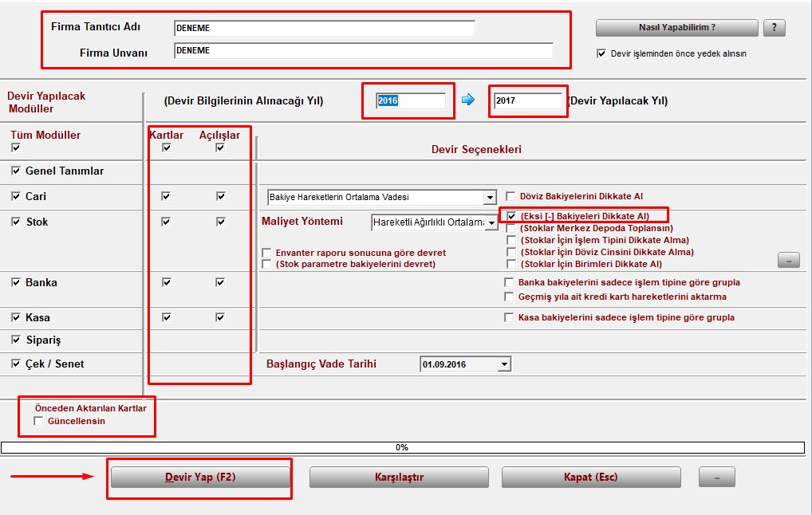This screenshot has height=515, width=812.
Task: Uncheck the Çek / Senet module checkbox
Action: click(x=16, y=364)
